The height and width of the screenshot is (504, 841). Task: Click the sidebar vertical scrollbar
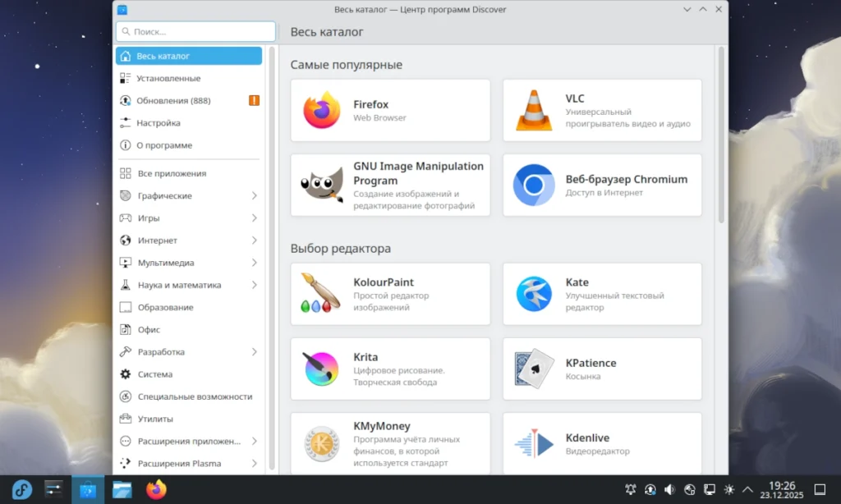[272, 259]
